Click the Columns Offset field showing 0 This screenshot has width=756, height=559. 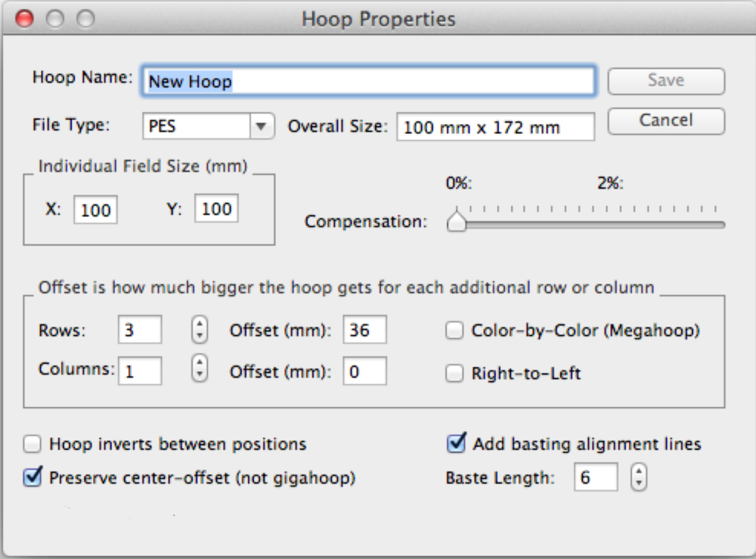(x=364, y=371)
